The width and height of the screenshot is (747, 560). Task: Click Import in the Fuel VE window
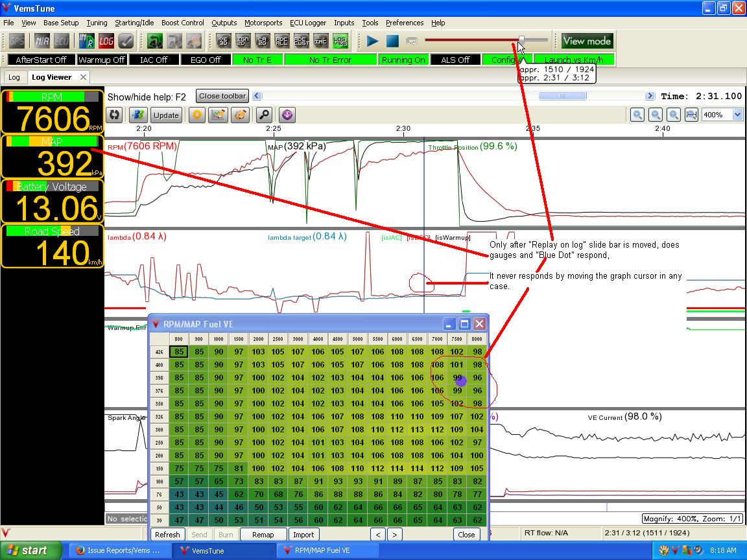pyautogui.click(x=303, y=535)
